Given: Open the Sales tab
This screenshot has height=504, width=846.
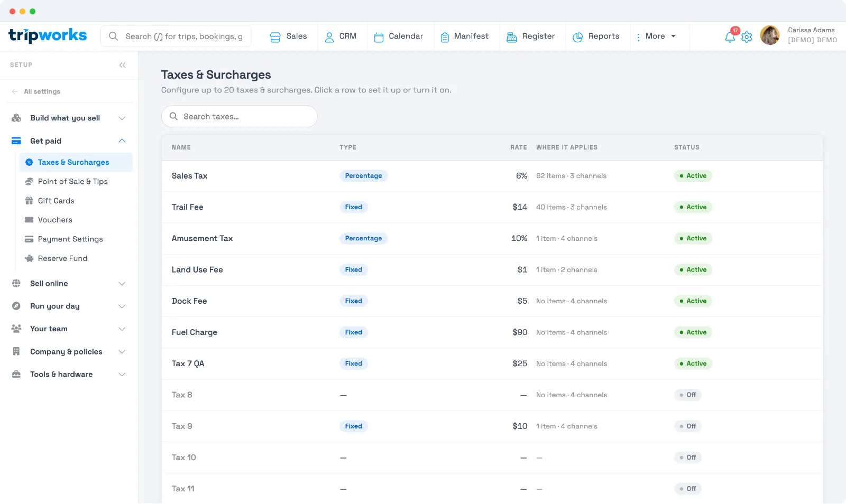Looking at the screenshot, I should (288, 36).
